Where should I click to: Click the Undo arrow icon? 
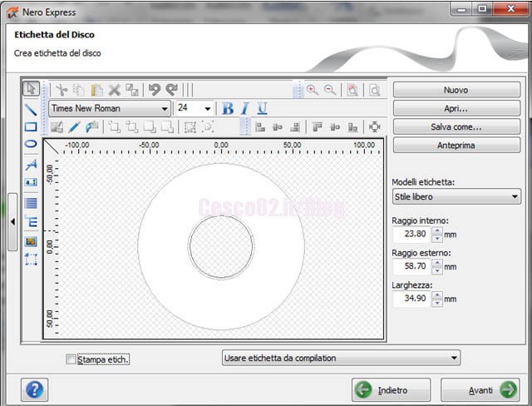[155, 90]
